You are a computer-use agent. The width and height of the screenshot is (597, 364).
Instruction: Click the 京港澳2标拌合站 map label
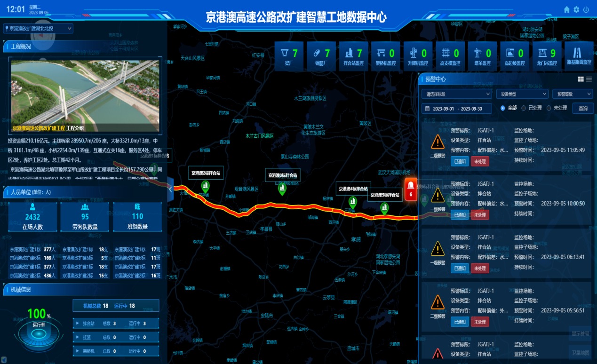206,173
